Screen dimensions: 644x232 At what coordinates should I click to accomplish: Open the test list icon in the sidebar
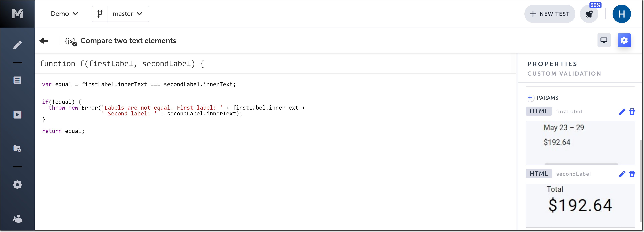tap(17, 80)
